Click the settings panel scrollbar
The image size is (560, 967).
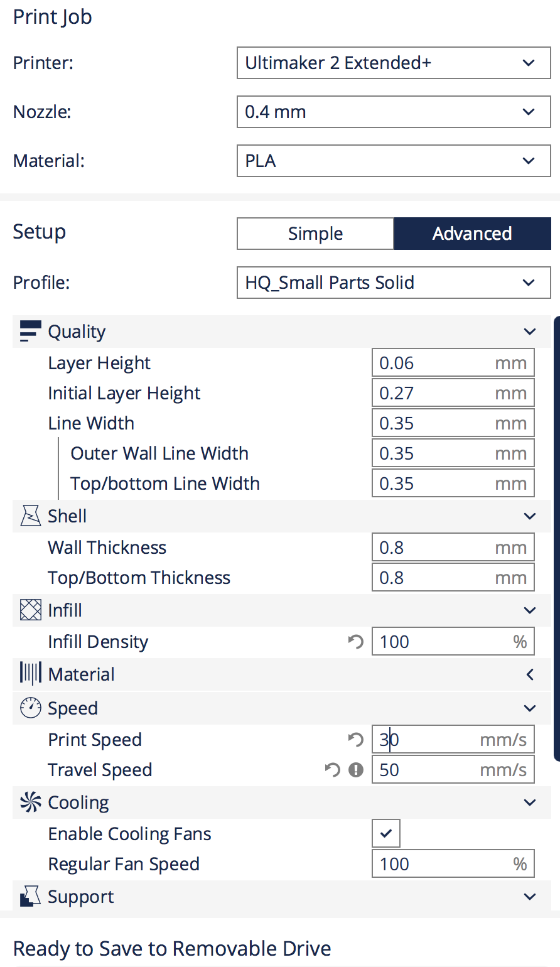556,539
